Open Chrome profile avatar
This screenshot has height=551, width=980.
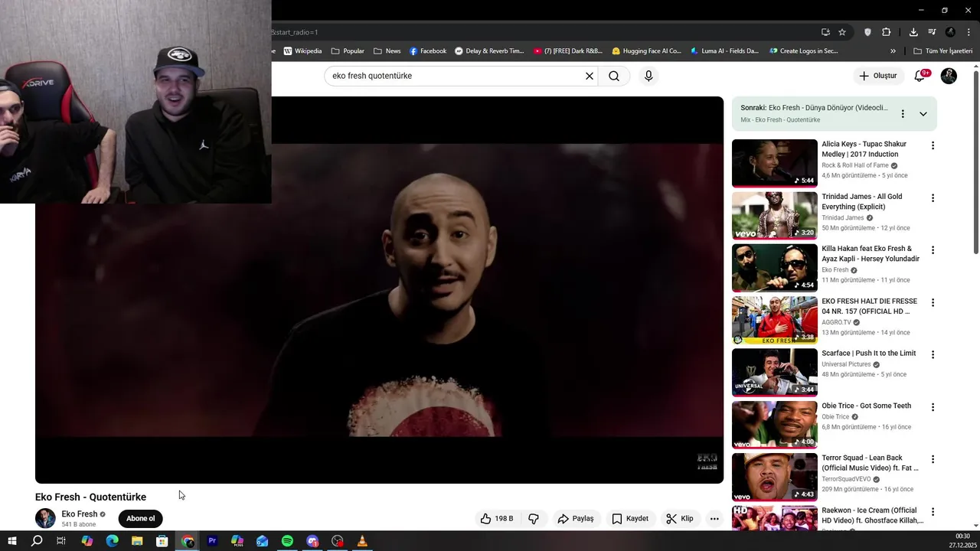pos(950,32)
